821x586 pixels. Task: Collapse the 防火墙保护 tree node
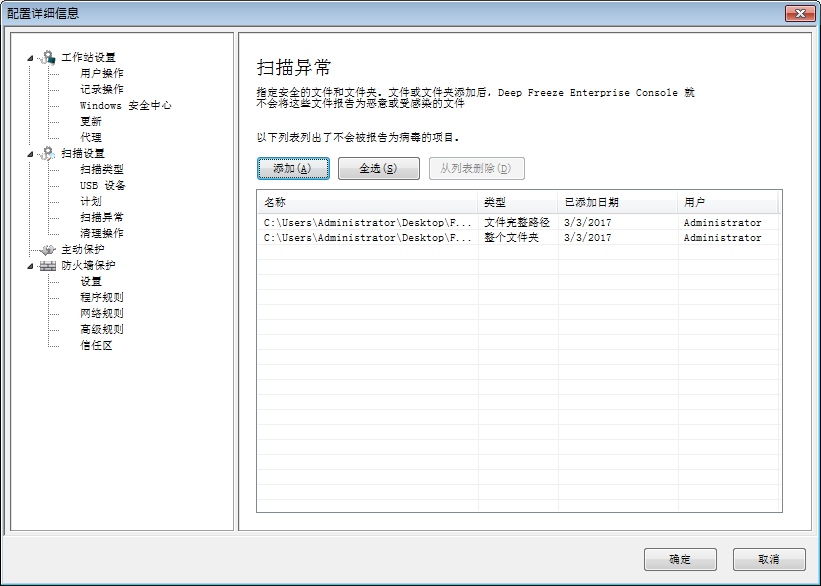[x=31, y=265]
